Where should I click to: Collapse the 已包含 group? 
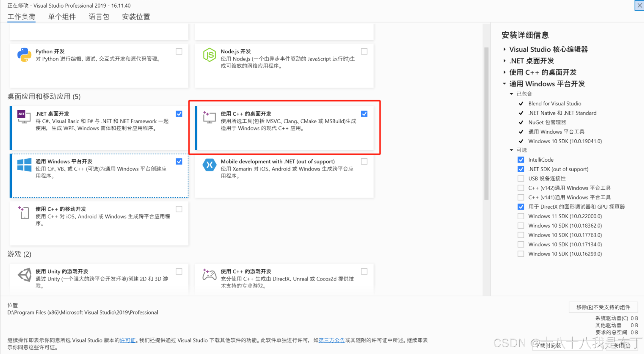click(511, 94)
